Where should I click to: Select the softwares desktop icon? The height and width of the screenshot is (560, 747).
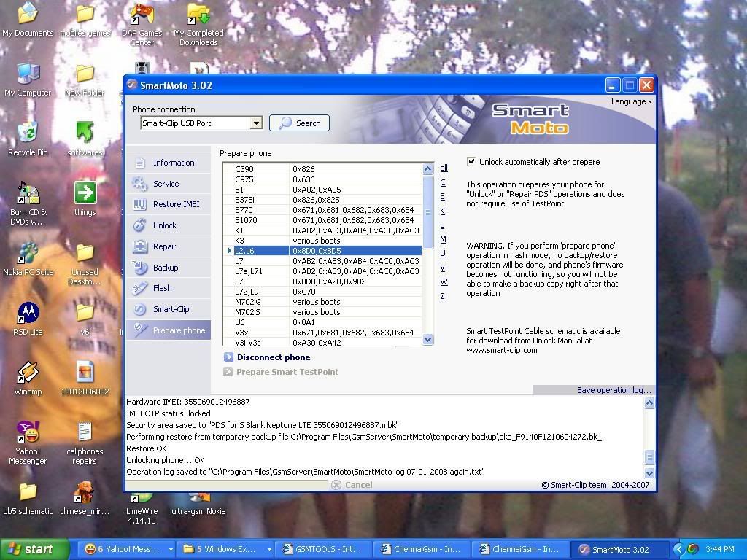[85, 139]
